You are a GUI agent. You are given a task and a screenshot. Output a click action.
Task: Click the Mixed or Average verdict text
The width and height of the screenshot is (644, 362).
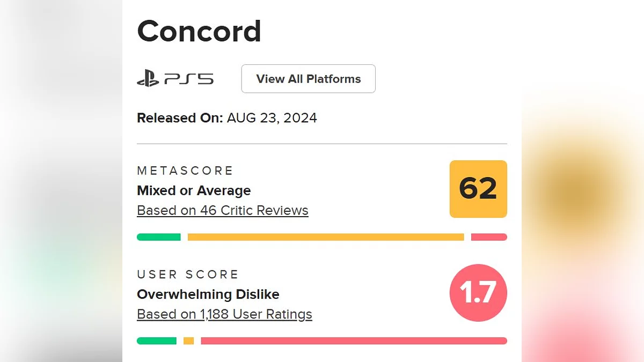point(194,190)
